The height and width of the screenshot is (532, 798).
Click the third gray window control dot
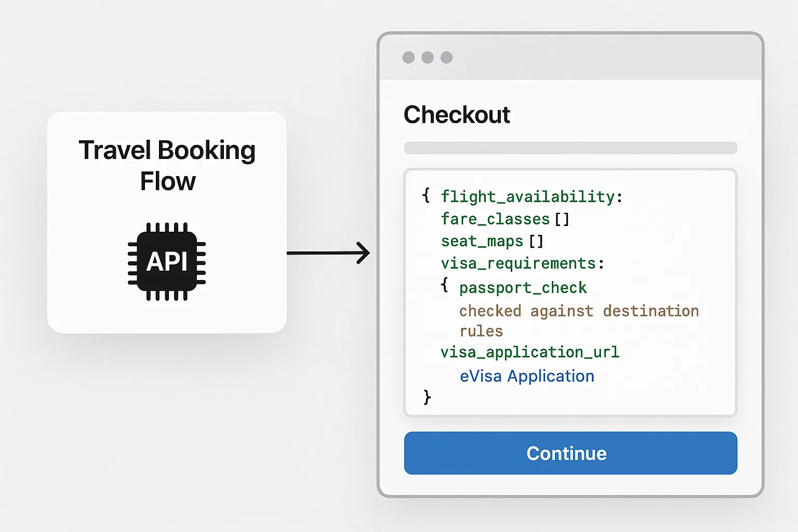pyautogui.click(x=446, y=58)
